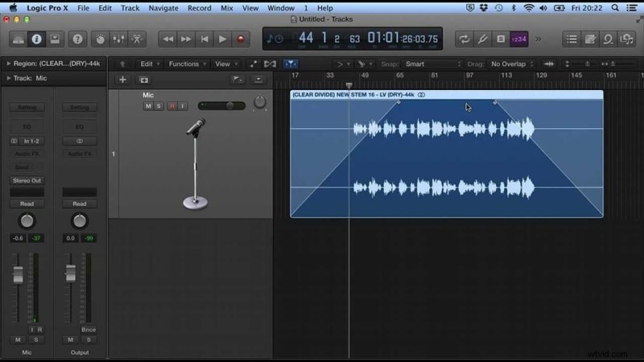This screenshot has width=644, height=362.
Task: Expand the Track Mic inspector triangle
Action: pos(8,78)
